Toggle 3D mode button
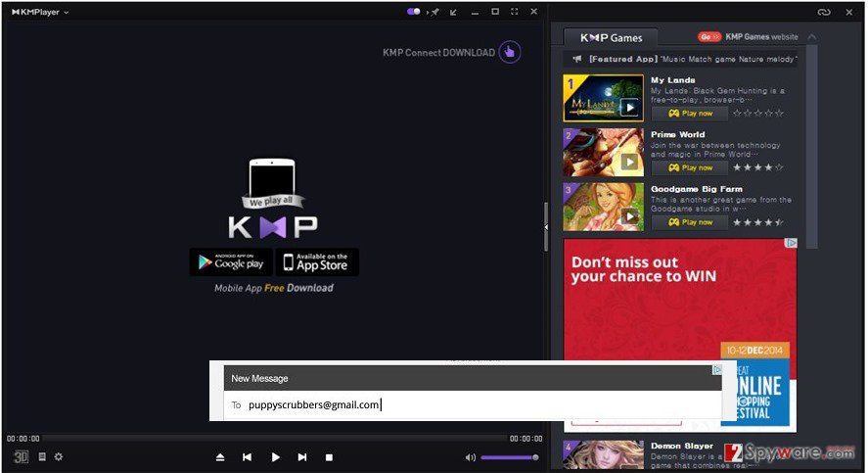 (21, 457)
